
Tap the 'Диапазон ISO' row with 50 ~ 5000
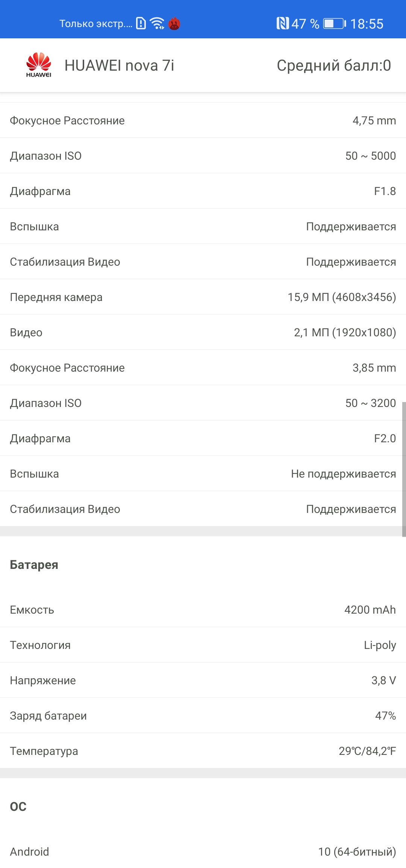pyautogui.click(x=203, y=156)
